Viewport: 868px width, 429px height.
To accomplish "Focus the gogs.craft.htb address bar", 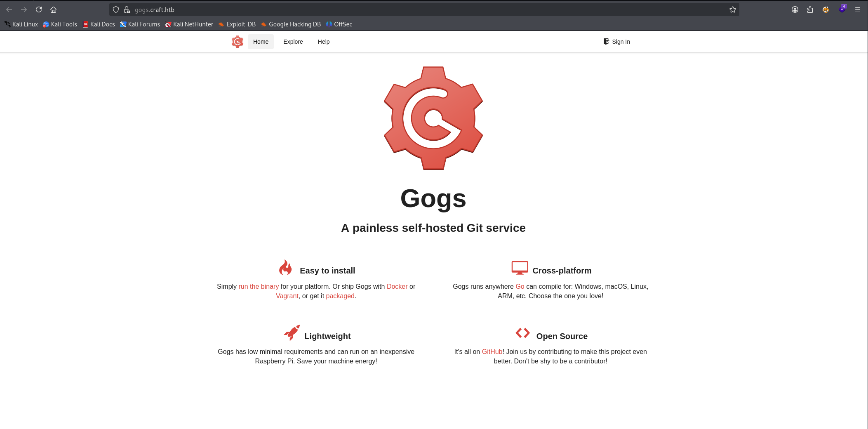I will point(425,9).
